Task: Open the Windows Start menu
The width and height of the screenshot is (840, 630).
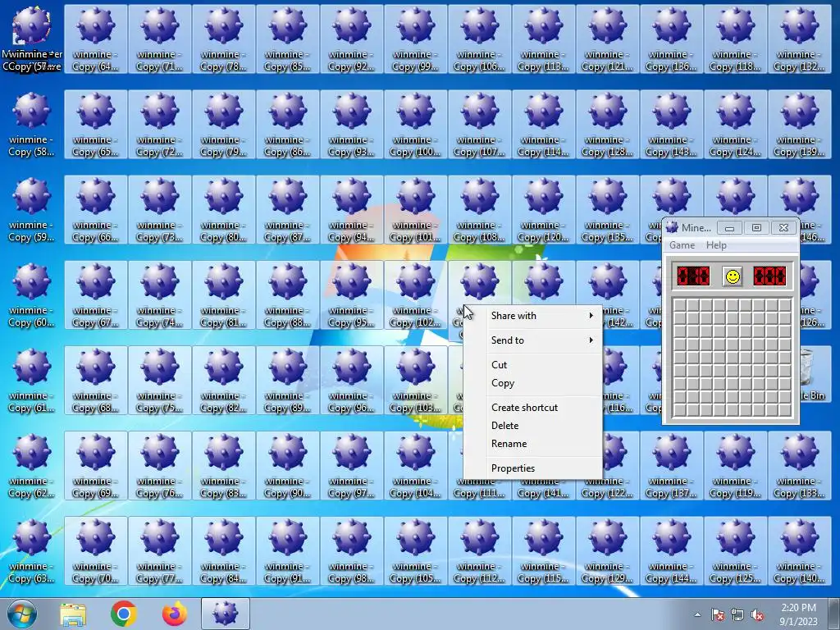Action: click(x=22, y=614)
